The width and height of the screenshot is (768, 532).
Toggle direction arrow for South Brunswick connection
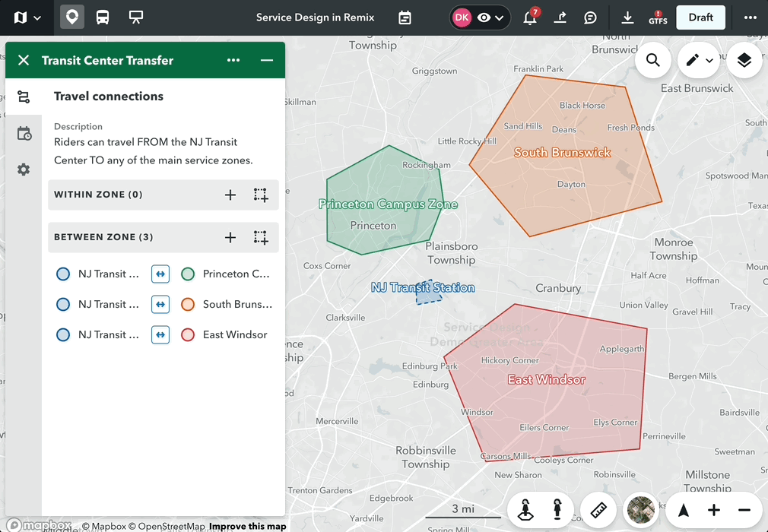point(160,304)
